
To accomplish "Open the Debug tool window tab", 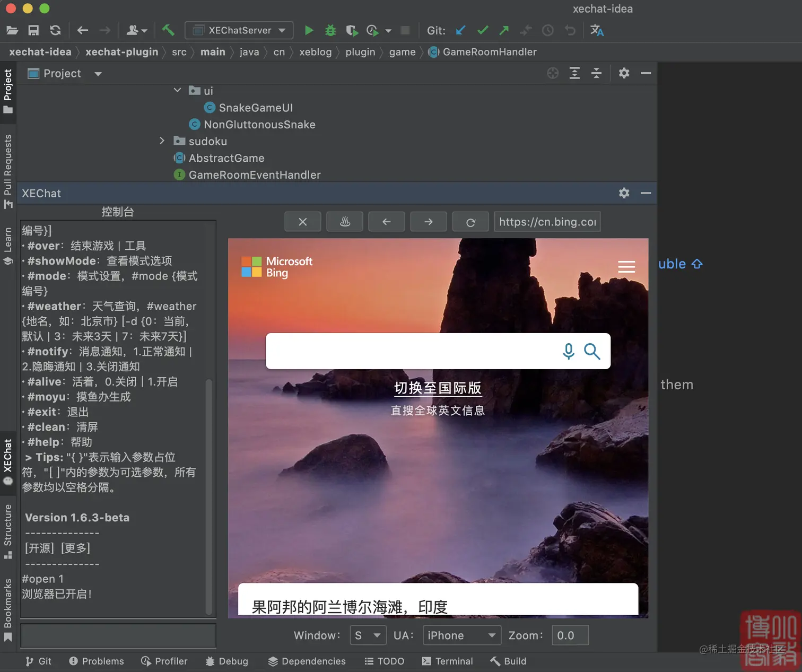I will (x=227, y=661).
